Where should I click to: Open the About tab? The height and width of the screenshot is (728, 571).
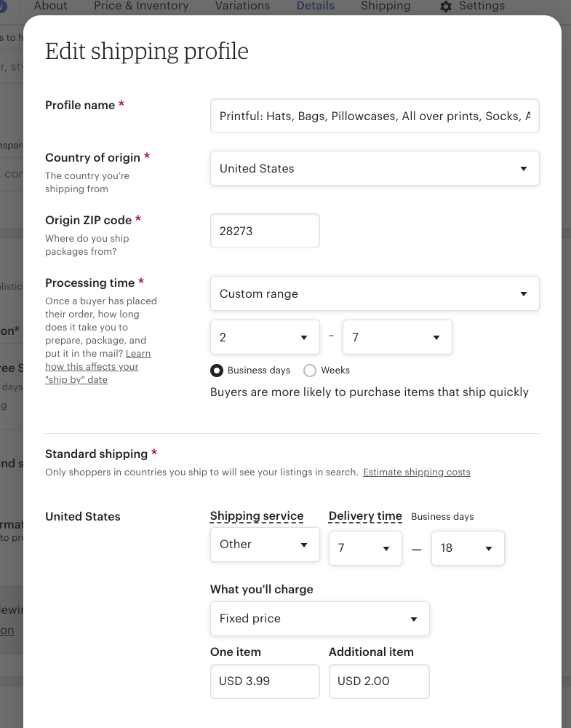point(50,6)
